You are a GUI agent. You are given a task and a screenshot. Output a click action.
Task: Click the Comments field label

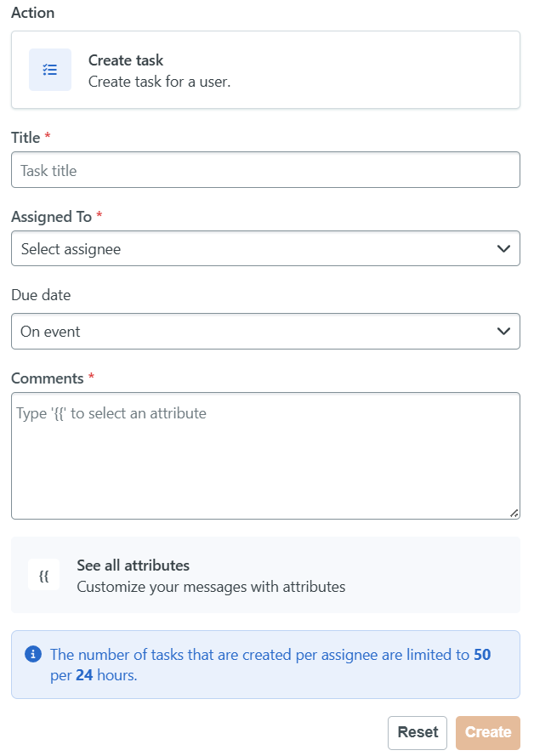(44, 378)
